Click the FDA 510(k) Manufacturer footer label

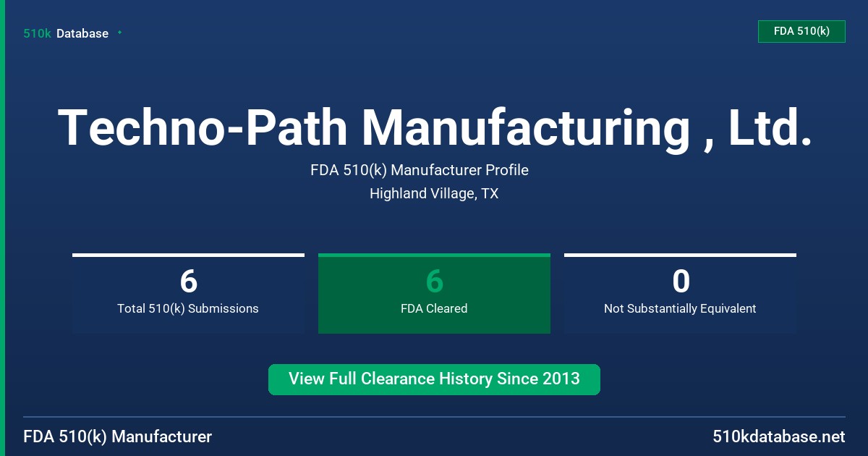(118, 436)
